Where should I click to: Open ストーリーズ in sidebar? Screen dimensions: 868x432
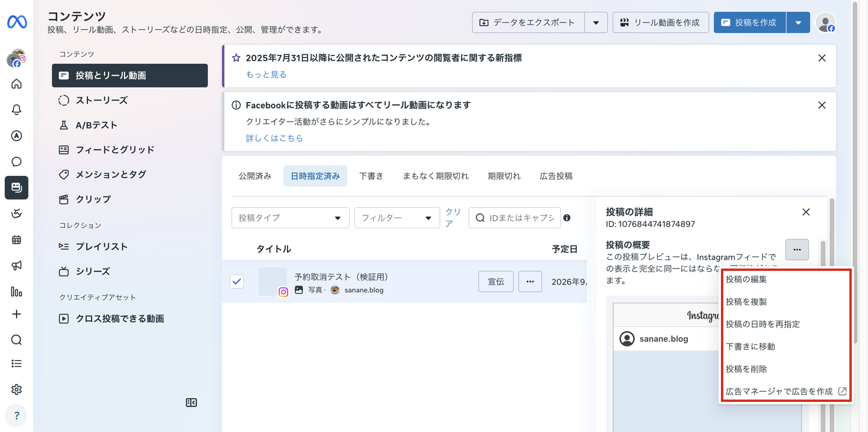pyautogui.click(x=130, y=100)
